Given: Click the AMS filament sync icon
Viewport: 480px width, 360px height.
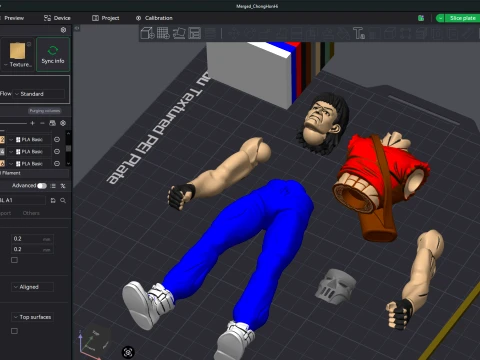Looking at the screenshot, I should [52, 123].
